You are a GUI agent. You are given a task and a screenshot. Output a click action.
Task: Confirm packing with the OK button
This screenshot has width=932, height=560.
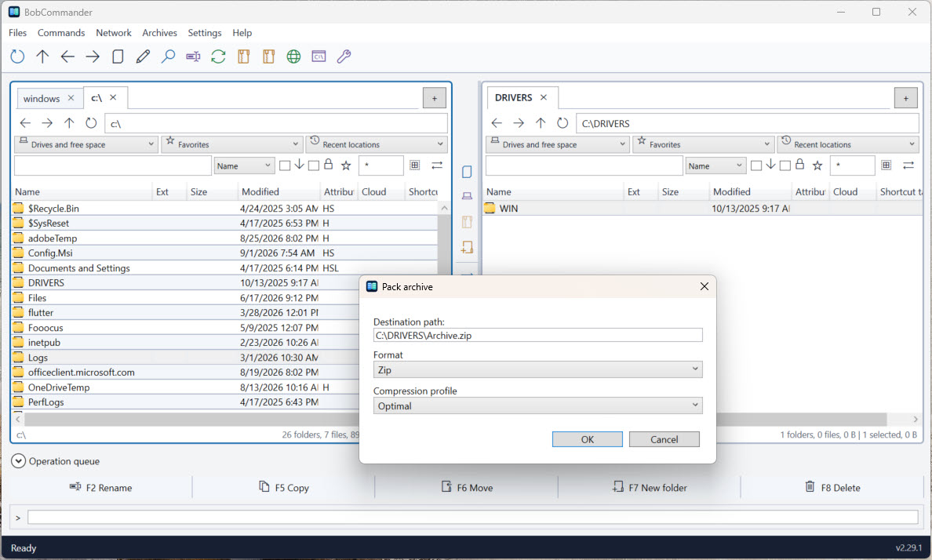(x=588, y=439)
